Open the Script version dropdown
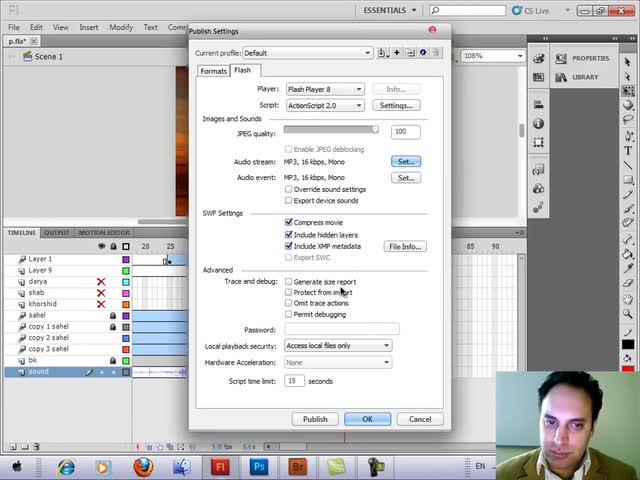 [325, 105]
